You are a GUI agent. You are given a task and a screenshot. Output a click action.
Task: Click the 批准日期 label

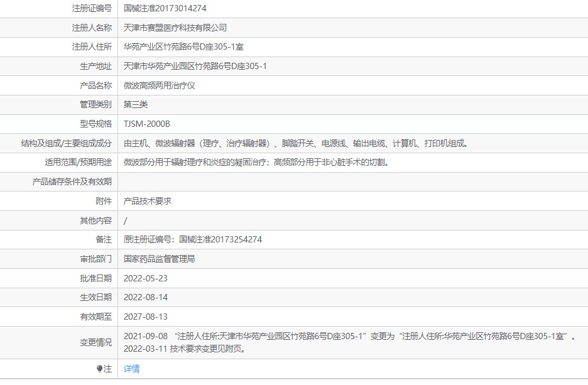pos(95,278)
